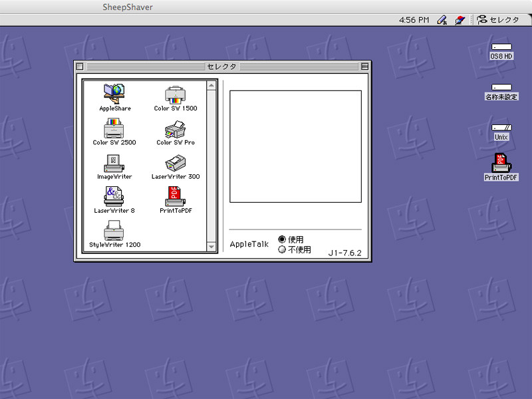
Task: Select the Color SW Pro printer driver
Action: pyautogui.click(x=175, y=129)
